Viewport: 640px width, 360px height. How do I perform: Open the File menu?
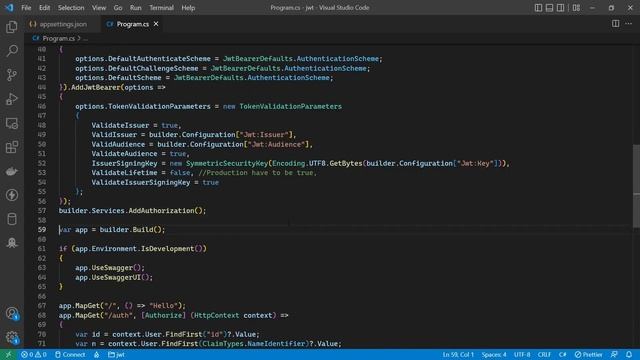pos(26,8)
